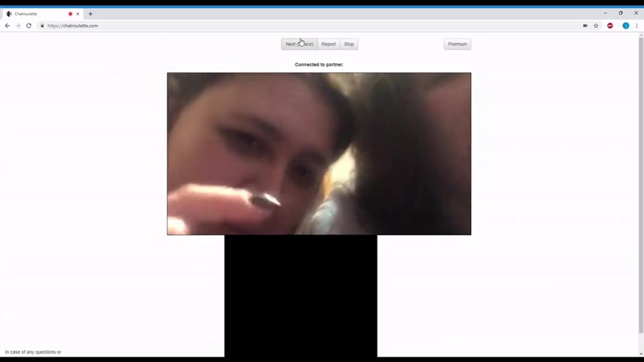Click the scrollbar up arrow
644x362 pixels.
(x=641, y=35)
